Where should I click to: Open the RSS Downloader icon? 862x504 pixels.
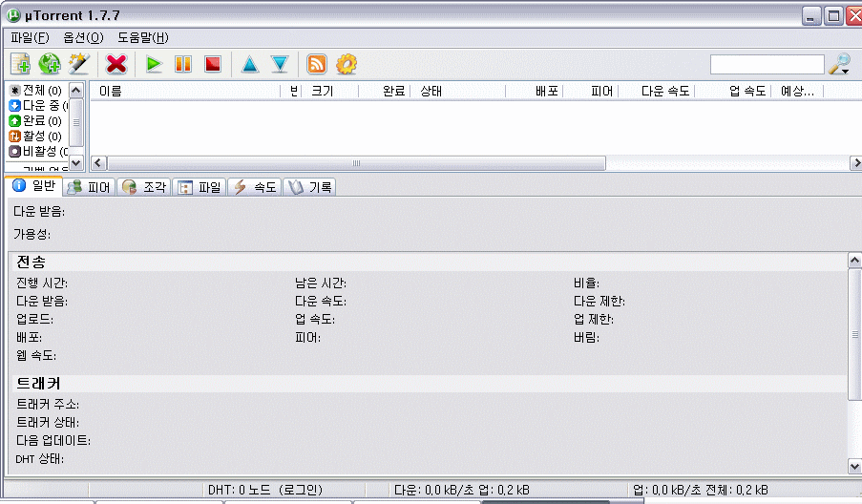[x=317, y=64]
